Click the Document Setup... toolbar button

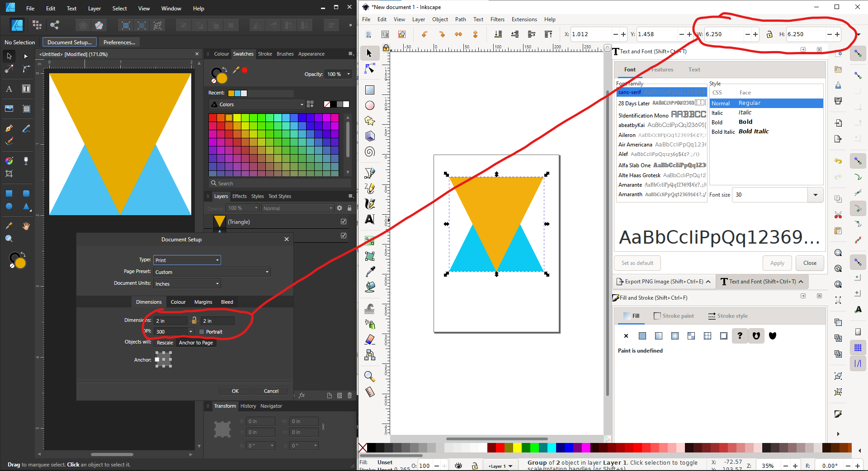pos(69,42)
